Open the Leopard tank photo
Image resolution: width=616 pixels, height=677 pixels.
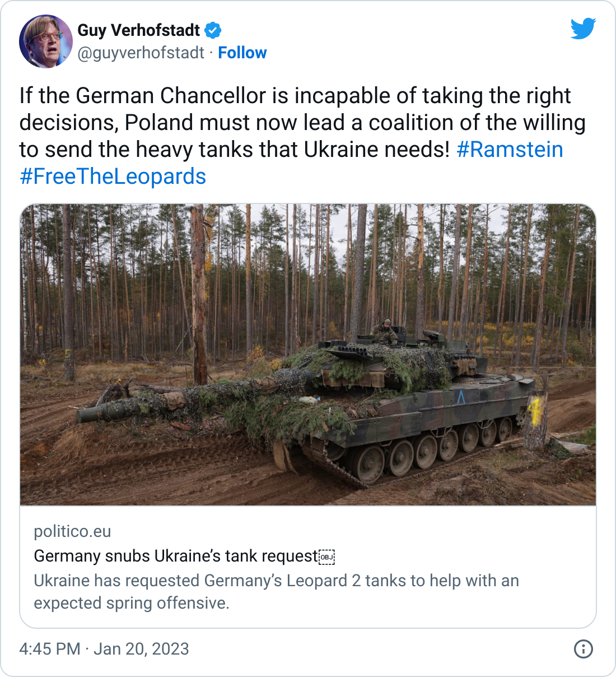point(308,355)
